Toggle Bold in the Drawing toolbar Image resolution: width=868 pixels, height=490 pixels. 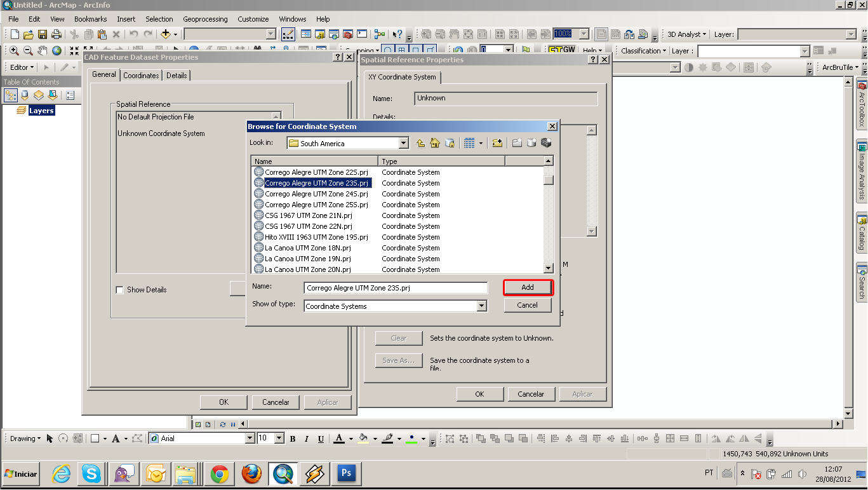pyautogui.click(x=293, y=439)
